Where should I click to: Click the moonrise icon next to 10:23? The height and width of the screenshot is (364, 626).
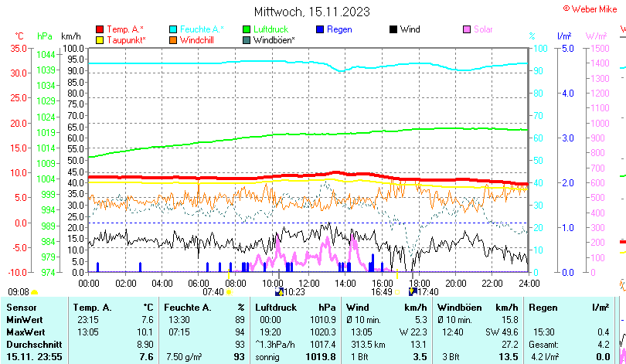click(279, 292)
